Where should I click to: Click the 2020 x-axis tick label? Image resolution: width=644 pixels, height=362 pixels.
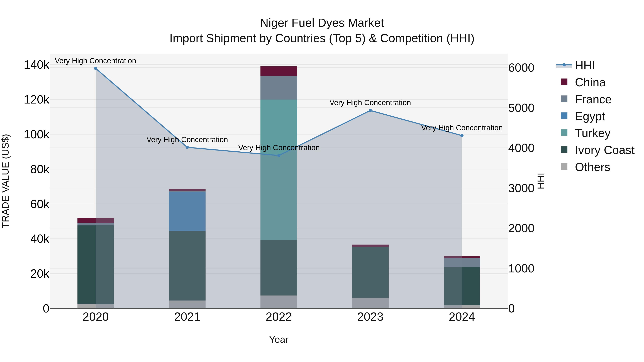96,317
